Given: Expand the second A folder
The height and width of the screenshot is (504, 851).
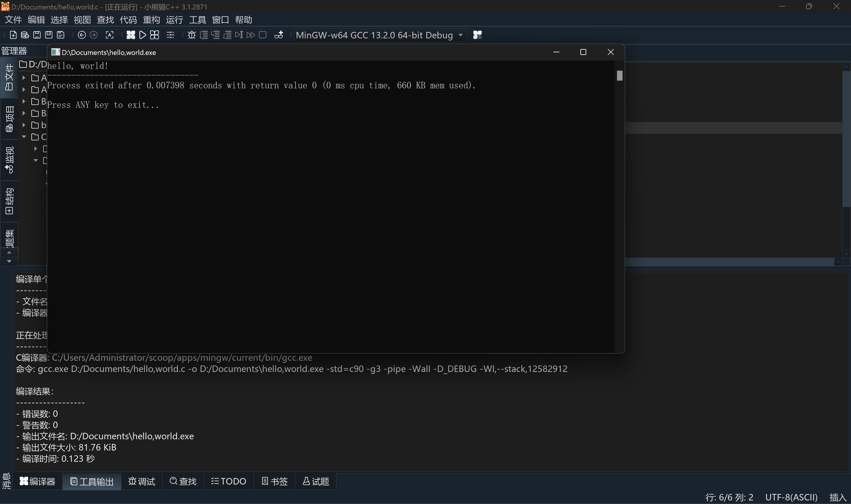Looking at the screenshot, I should coord(24,90).
